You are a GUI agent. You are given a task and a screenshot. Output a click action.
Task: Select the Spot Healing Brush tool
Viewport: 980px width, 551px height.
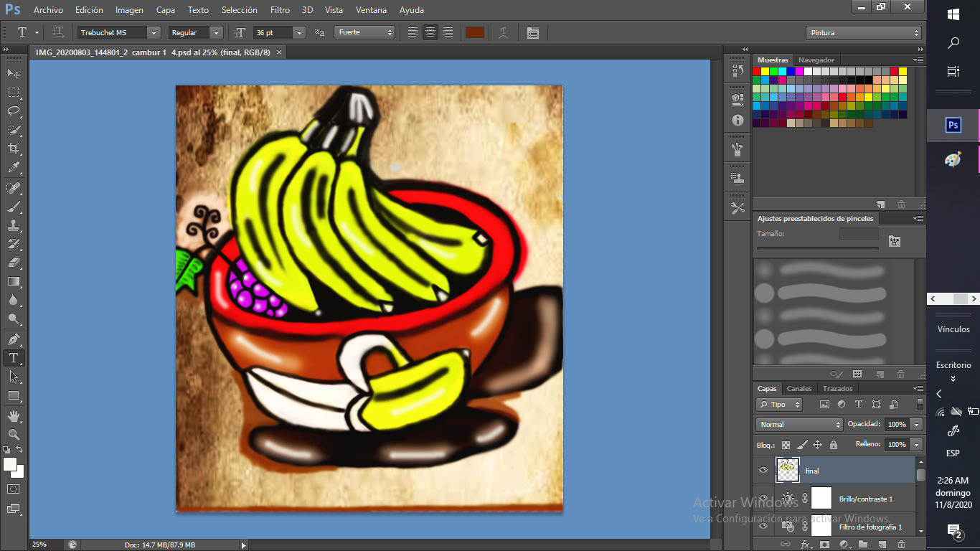pyautogui.click(x=14, y=188)
